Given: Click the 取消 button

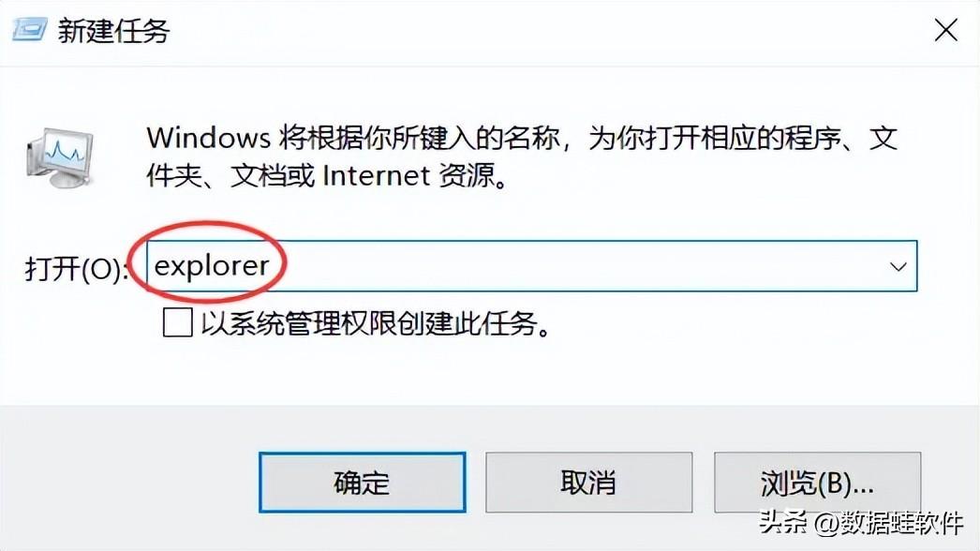Looking at the screenshot, I should [588, 483].
